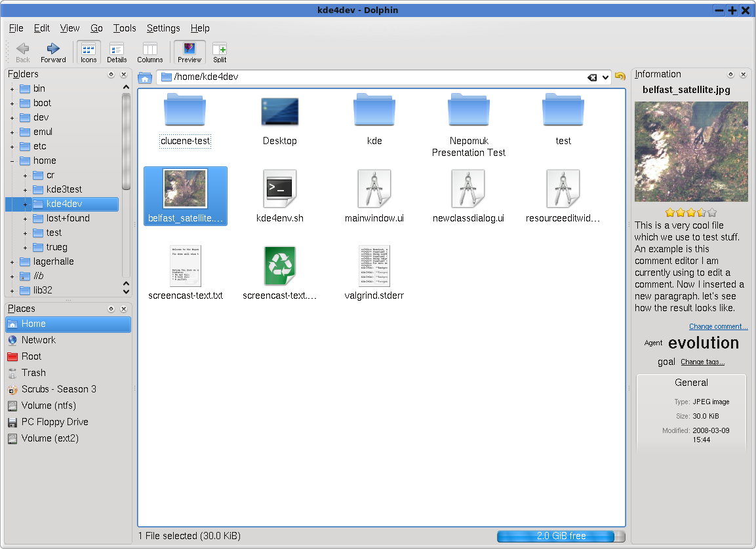This screenshot has width=756, height=549.
Task: Open the Tools menu
Action: click(125, 28)
